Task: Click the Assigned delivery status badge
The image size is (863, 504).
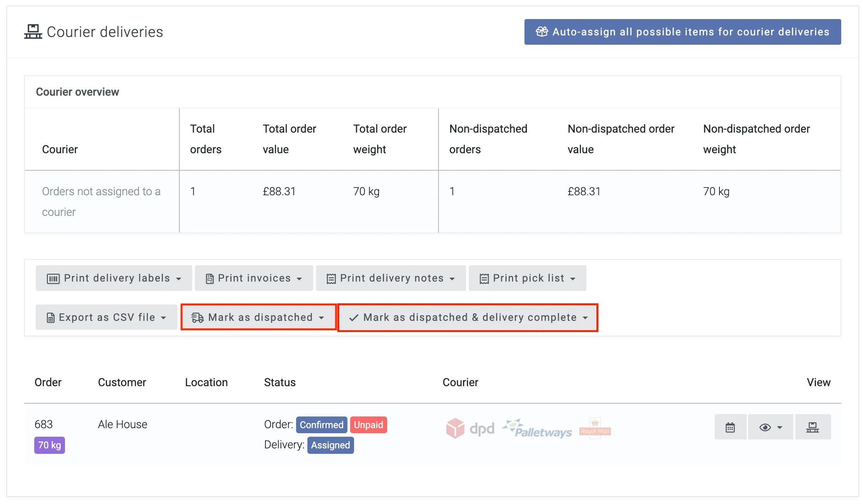Action: 330,445
